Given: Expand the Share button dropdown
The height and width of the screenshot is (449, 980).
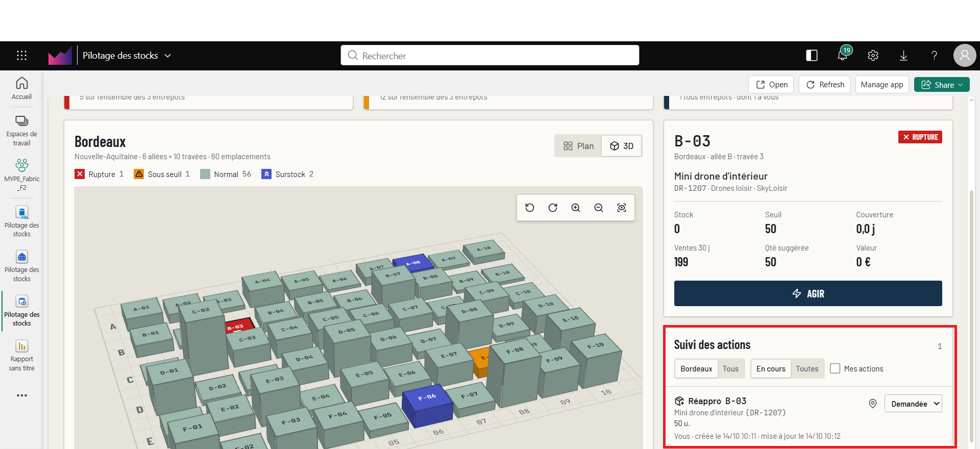Looking at the screenshot, I should [961, 85].
